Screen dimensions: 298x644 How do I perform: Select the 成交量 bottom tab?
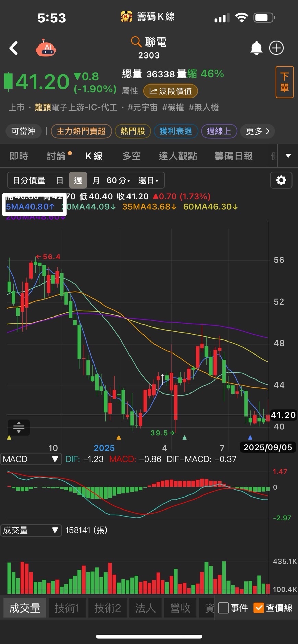point(25,608)
